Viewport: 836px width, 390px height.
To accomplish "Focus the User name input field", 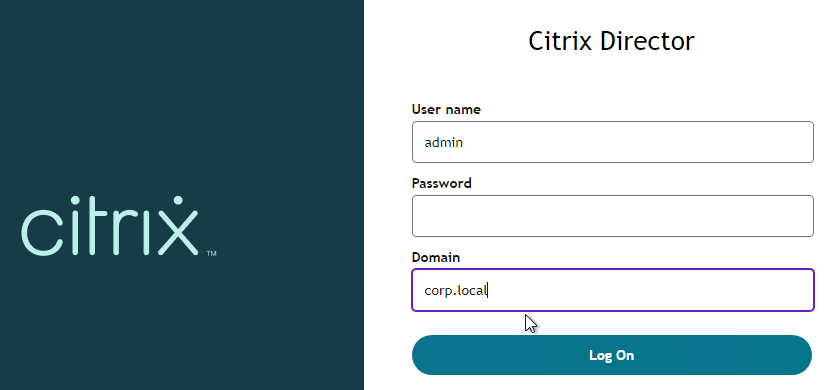I will click(x=613, y=142).
